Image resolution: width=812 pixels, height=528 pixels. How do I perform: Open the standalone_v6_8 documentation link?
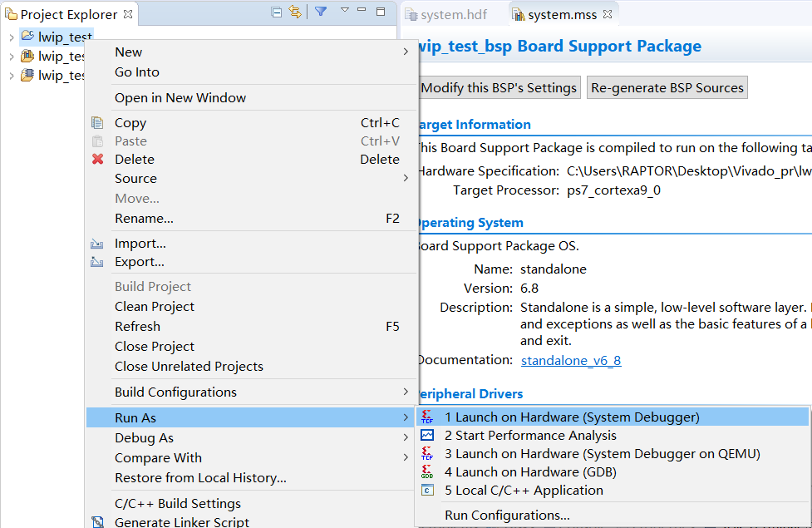point(571,361)
